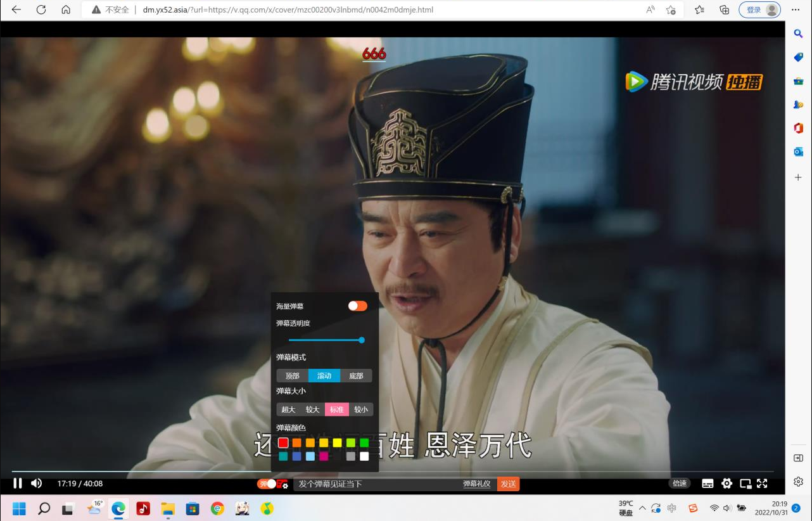Choose 超大 danmaku size
Image resolution: width=812 pixels, height=521 pixels.
(x=289, y=409)
